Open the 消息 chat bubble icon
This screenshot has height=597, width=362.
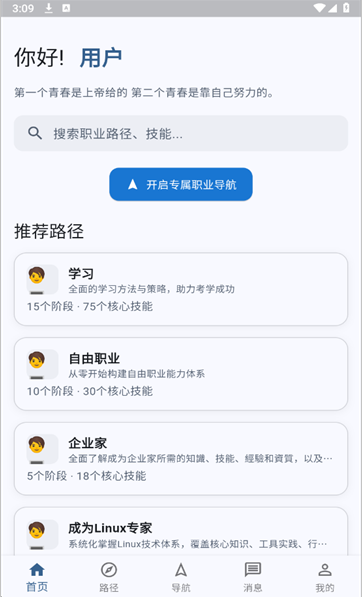coord(253,570)
